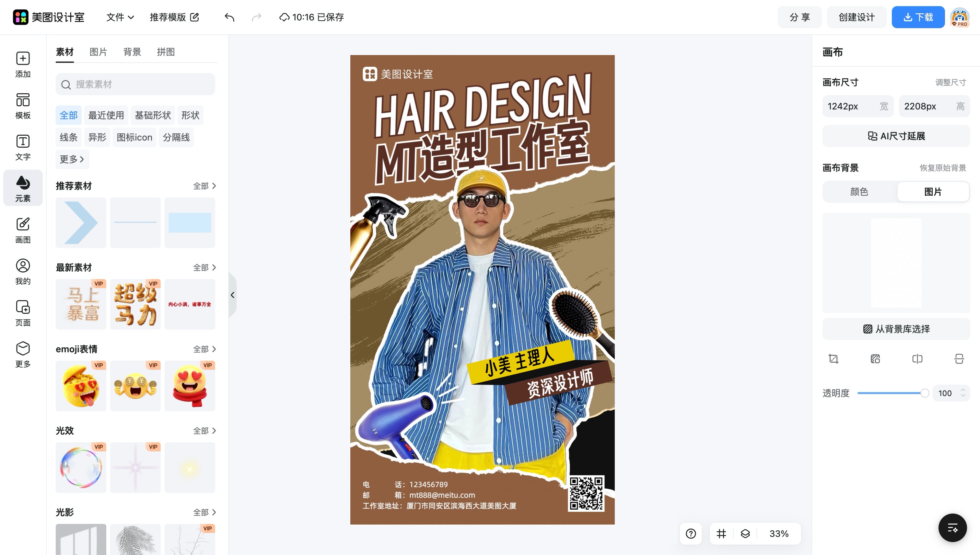Click the 分享 button
The image size is (980, 555).
(x=799, y=17)
